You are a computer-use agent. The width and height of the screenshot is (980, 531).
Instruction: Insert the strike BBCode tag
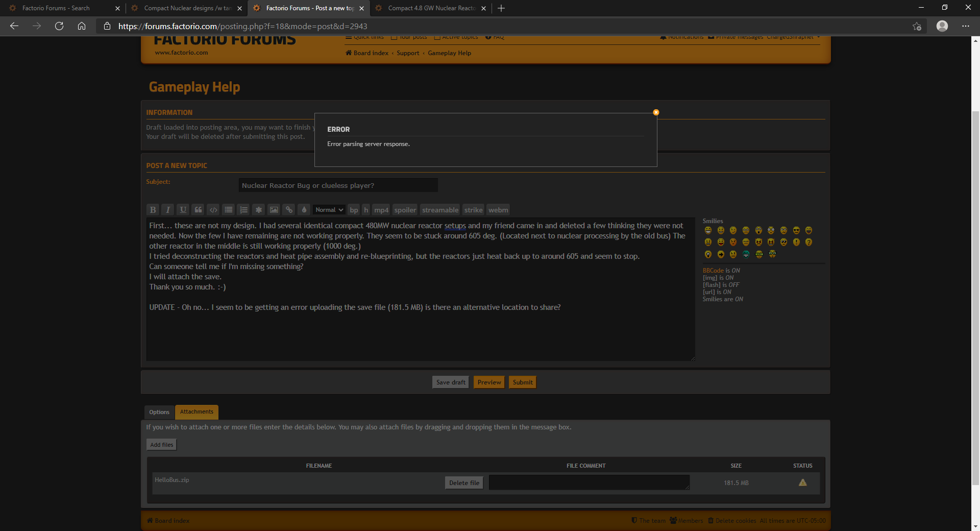[473, 210]
